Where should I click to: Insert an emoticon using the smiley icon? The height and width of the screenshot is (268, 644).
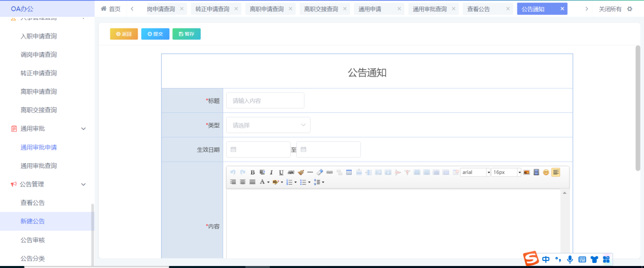pyautogui.click(x=546, y=172)
